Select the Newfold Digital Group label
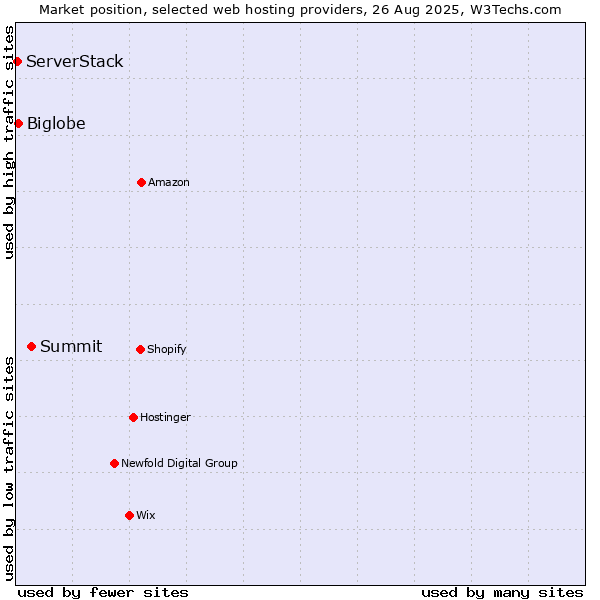The height and width of the screenshot is (600, 600). [179, 463]
